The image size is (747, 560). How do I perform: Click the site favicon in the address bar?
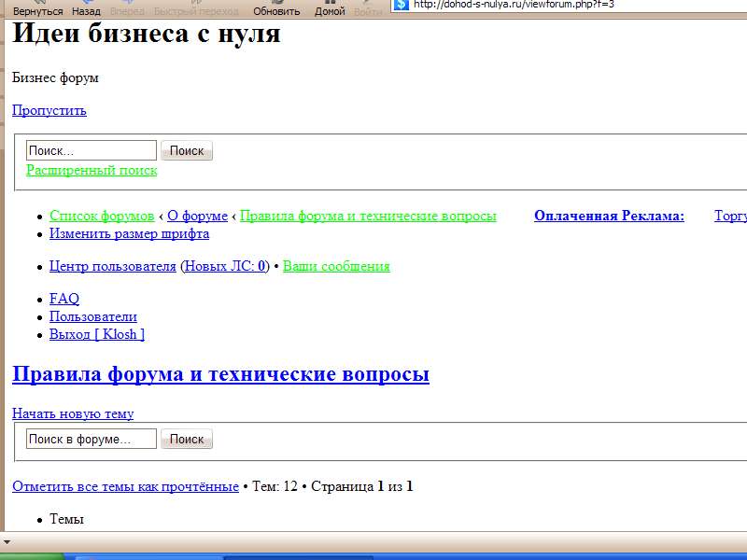402,5
